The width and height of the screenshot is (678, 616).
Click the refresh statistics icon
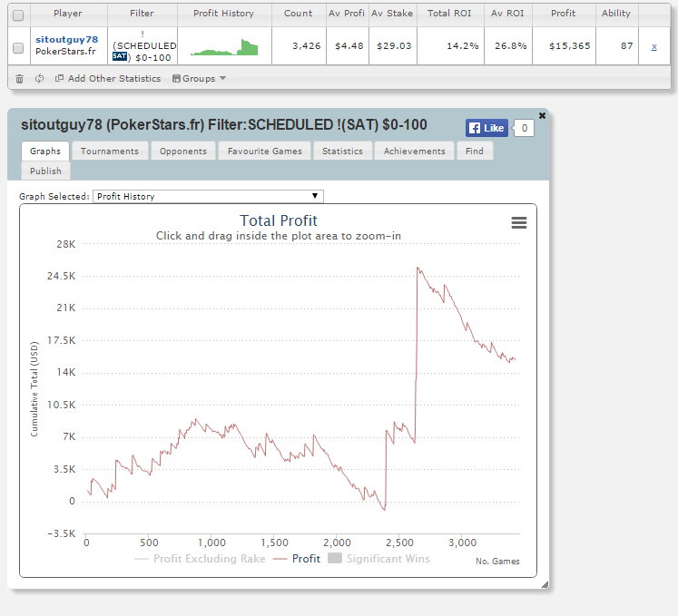(39, 78)
